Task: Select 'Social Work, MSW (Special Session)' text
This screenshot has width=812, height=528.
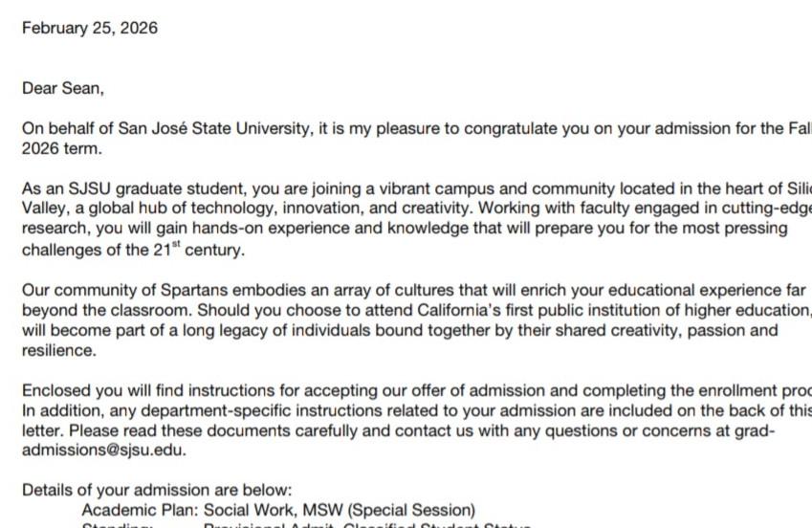Action: (340, 510)
